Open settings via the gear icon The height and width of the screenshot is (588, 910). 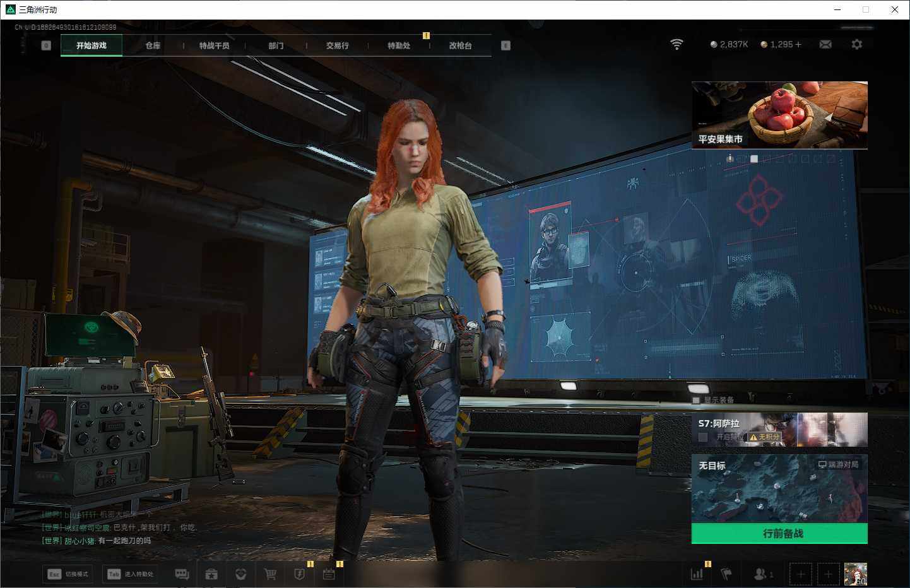tap(856, 44)
